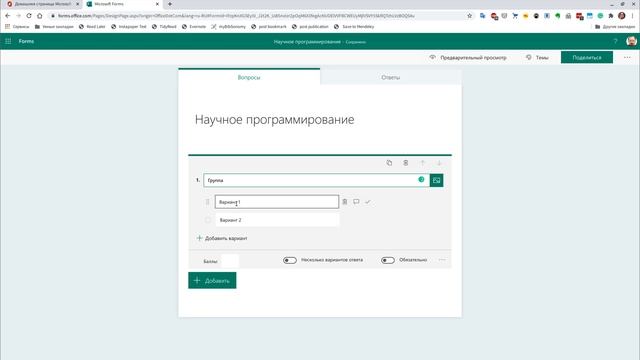Switch to the Questions tab

(x=249, y=77)
